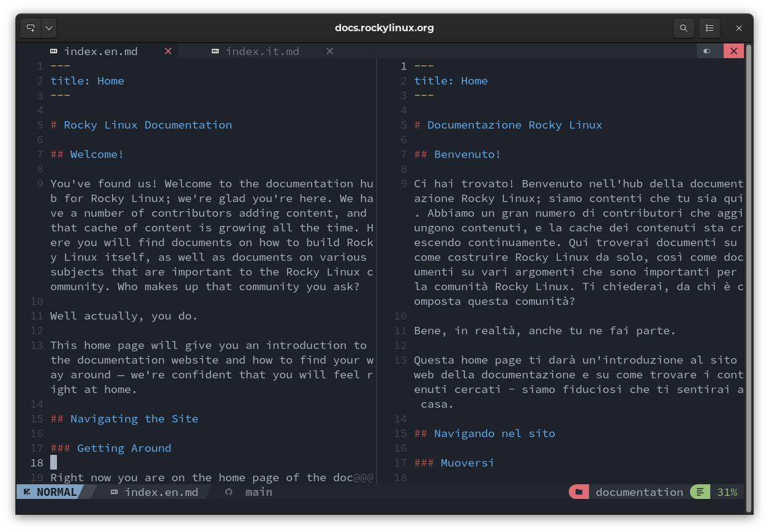Click the red folder icon in statusline
Viewport: 769px width, 532px height.
pos(579,492)
